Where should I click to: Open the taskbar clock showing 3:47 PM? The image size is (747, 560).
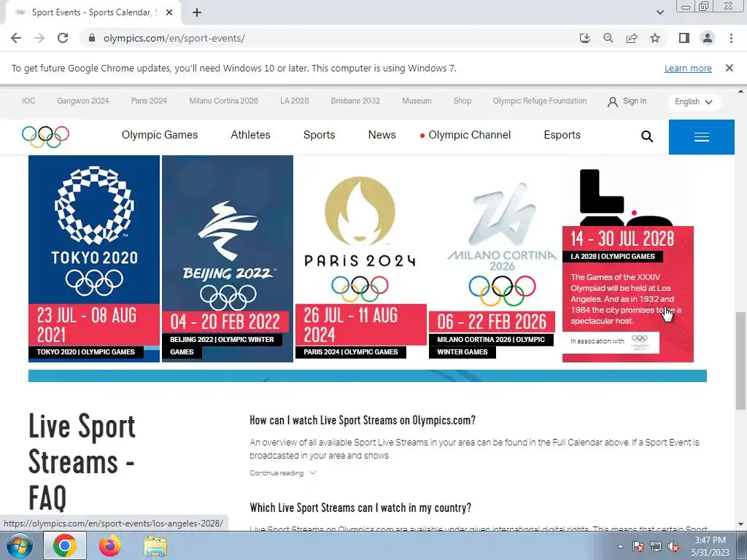click(710, 546)
